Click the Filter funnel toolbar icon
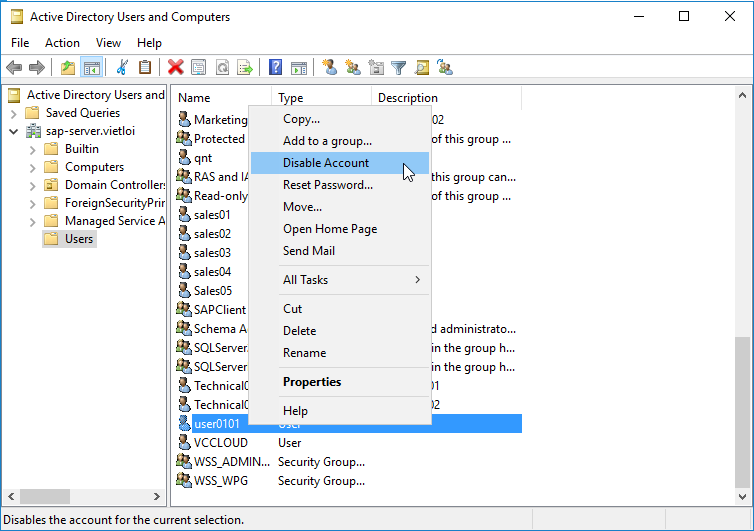This screenshot has width=754, height=531. (x=399, y=67)
